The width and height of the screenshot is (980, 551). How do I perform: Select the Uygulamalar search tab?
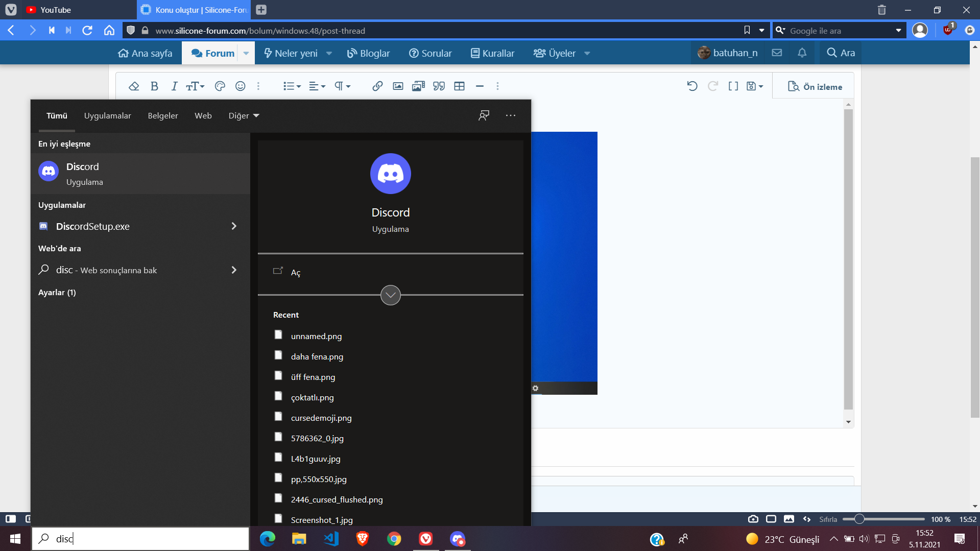(x=107, y=115)
